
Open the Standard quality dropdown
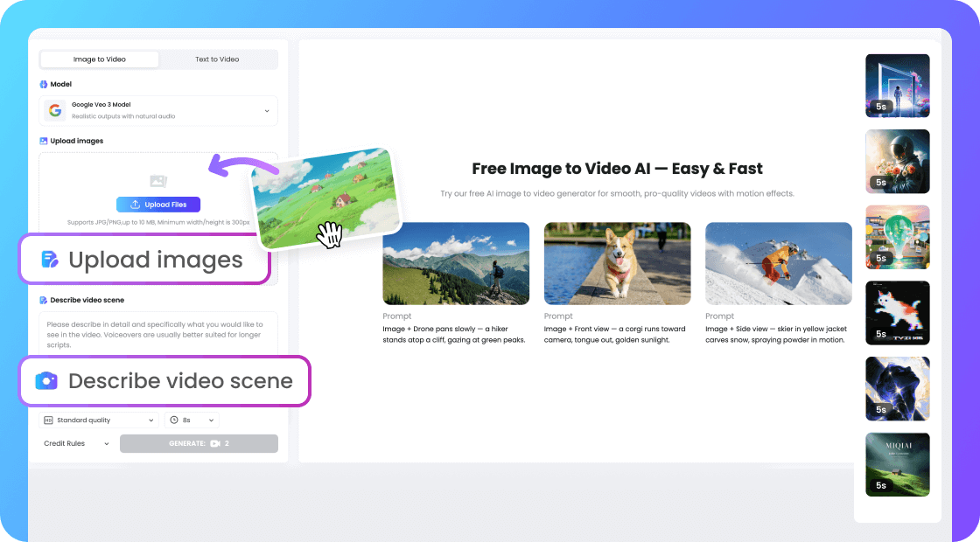point(99,420)
